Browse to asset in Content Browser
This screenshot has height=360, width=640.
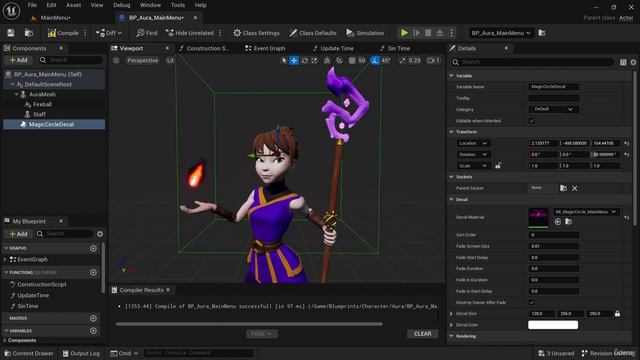(29, 33)
